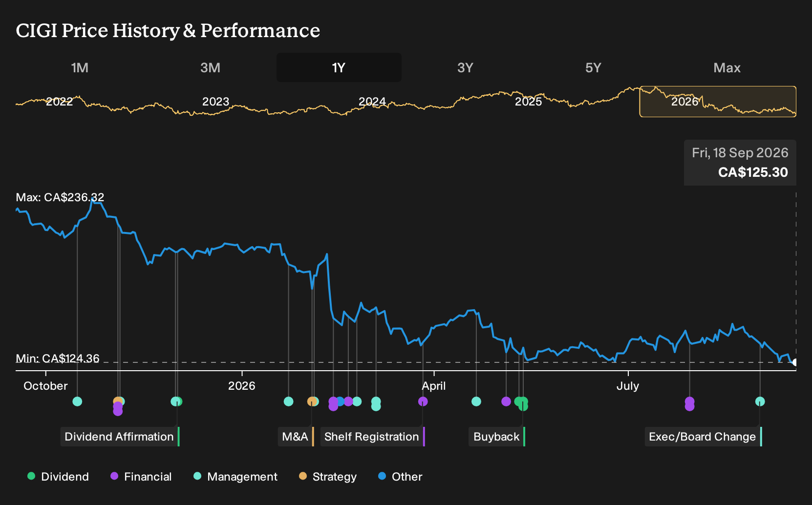This screenshot has height=505, width=812.
Task: Open the Shelf Registration event label
Action: [372, 437]
